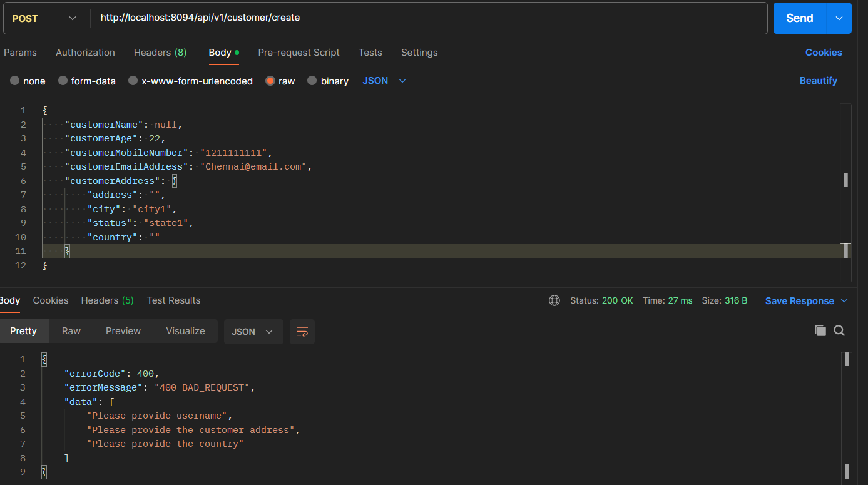868x485 pixels.
Task: Click the Send button
Action: (x=799, y=18)
